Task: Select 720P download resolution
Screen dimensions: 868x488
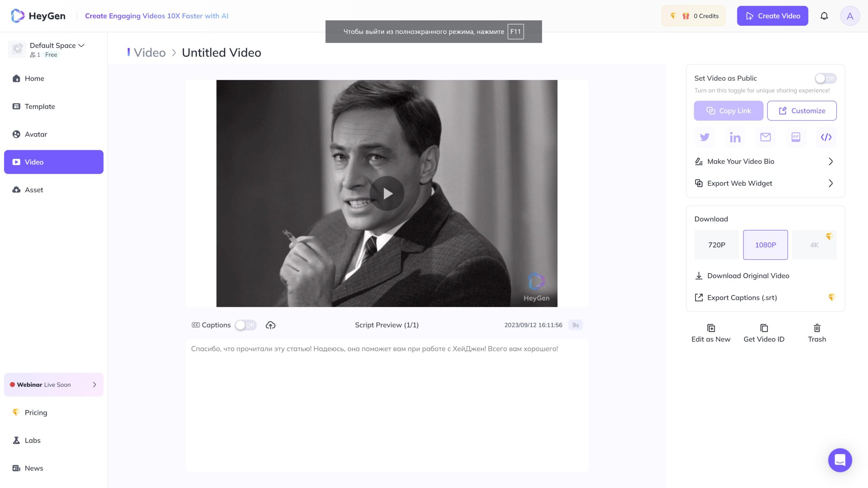Action: [716, 245]
